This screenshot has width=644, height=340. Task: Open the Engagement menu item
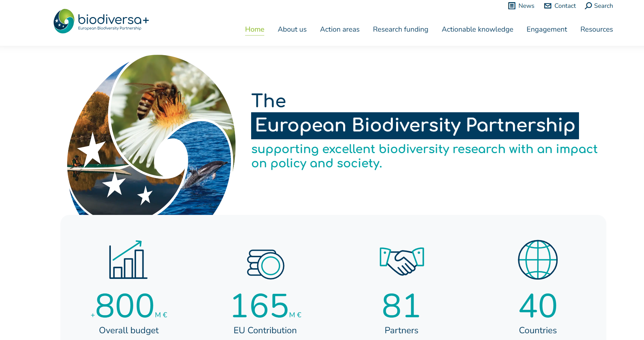point(547,29)
